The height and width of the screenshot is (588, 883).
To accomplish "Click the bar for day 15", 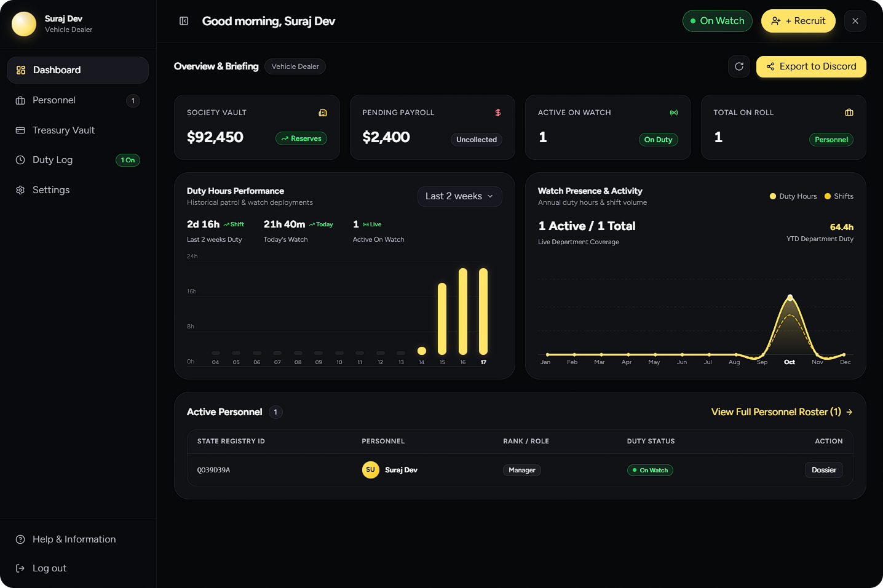I will (x=442, y=319).
